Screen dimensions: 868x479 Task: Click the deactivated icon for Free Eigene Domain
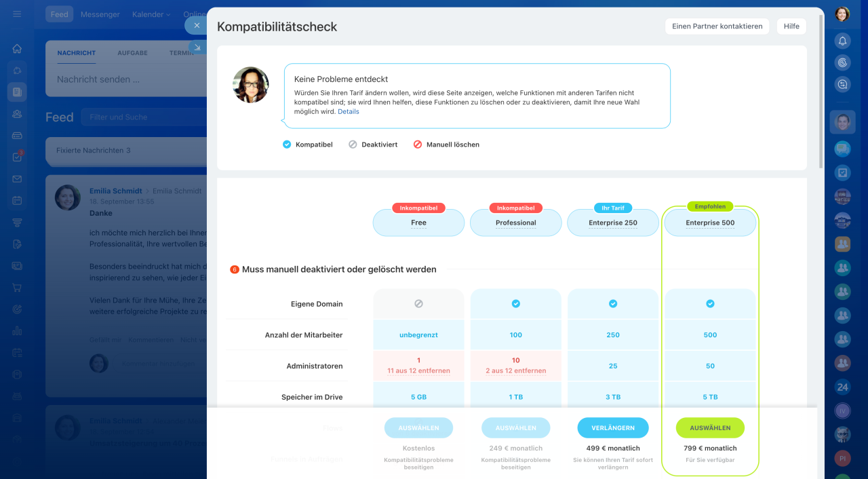pyautogui.click(x=418, y=304)
